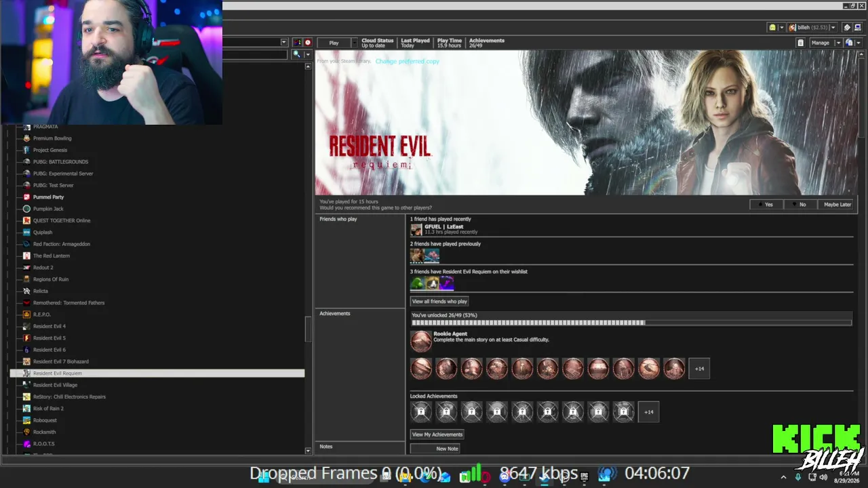The image size is (868, 488).
Task: Select Pumpkin Jack in the library
Action: pos(48,209)
